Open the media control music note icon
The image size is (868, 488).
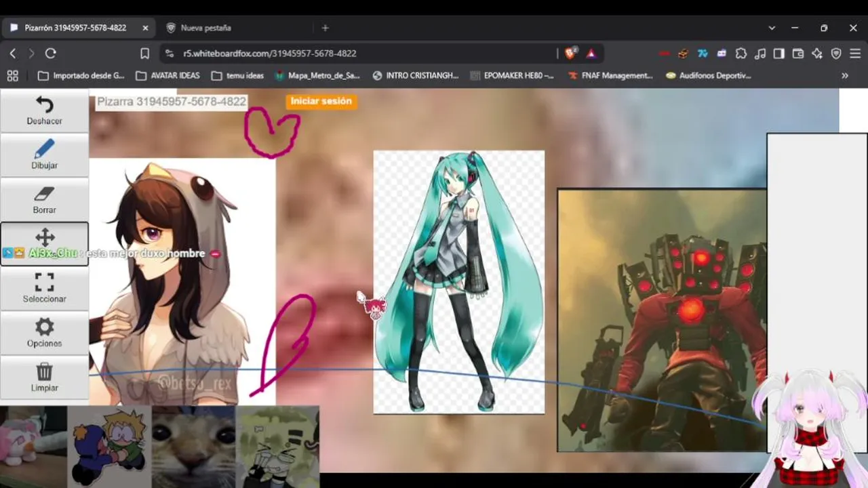[760, 53]
